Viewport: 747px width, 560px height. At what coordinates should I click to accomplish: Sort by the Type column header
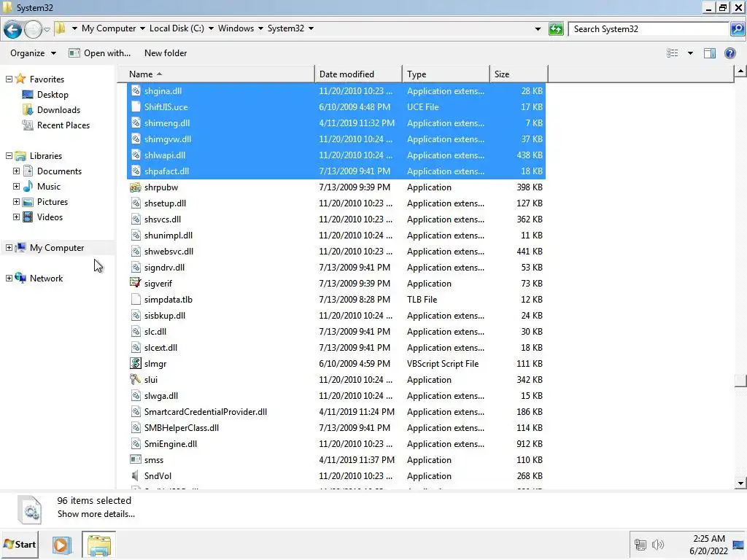446,74
